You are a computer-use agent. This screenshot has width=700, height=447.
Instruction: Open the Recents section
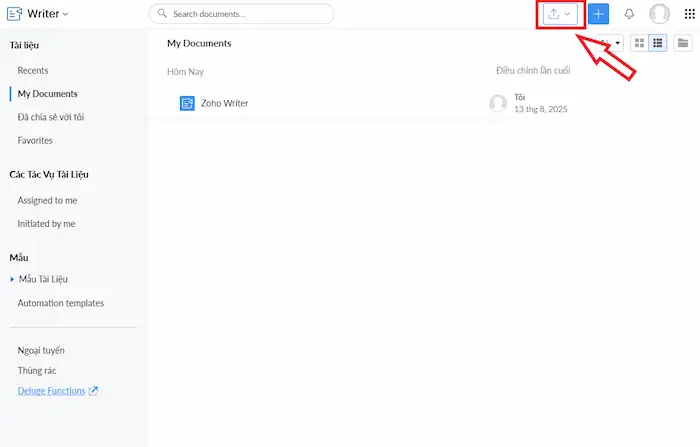(x=33, y=71)
